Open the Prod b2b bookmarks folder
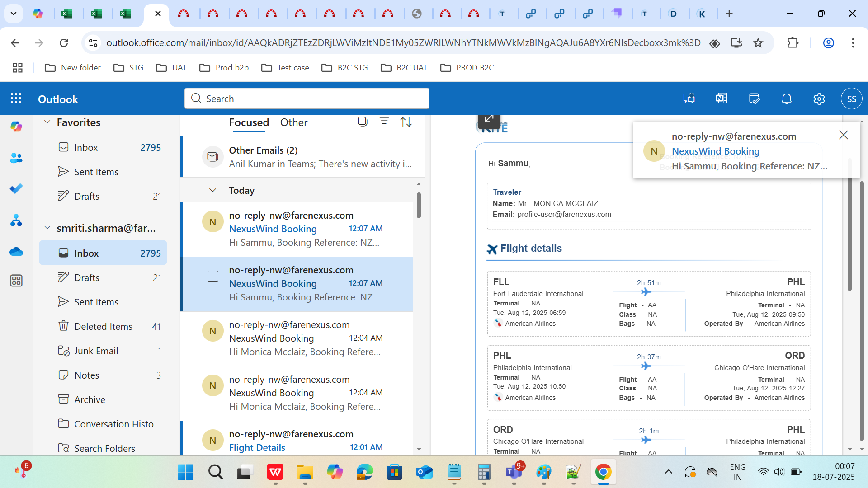 tap(224, 68)
